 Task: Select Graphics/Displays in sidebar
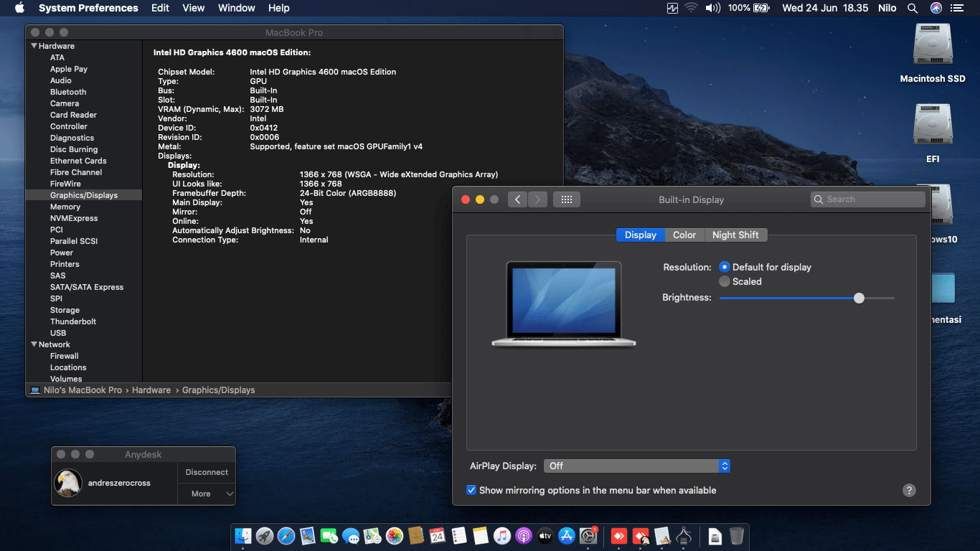pyautogui.click(x=84, y=195)
